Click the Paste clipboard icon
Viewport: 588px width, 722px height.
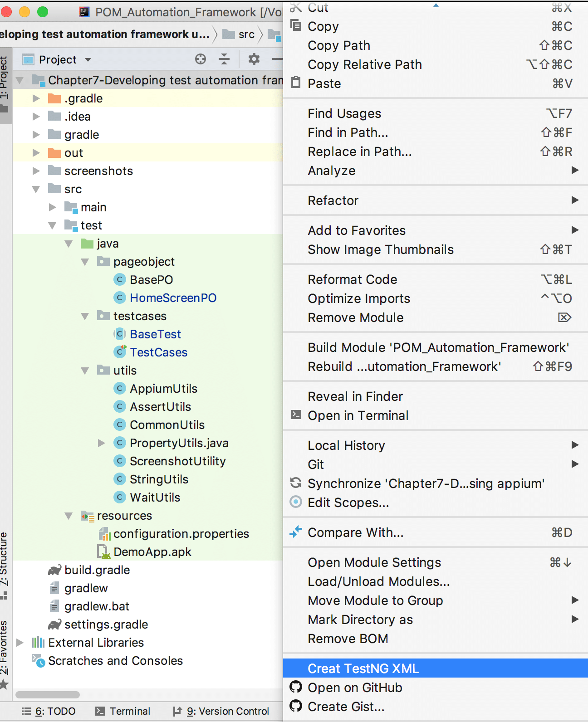[x=296, y=83]
